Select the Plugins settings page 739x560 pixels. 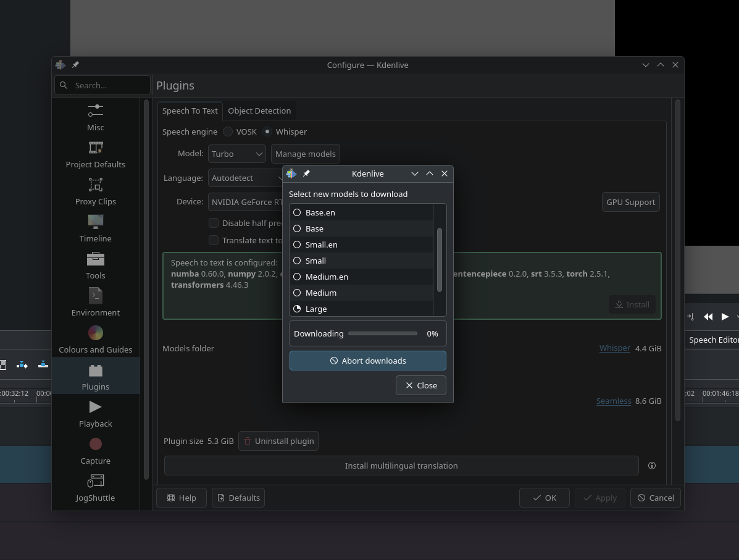click(x=95, y=375)
